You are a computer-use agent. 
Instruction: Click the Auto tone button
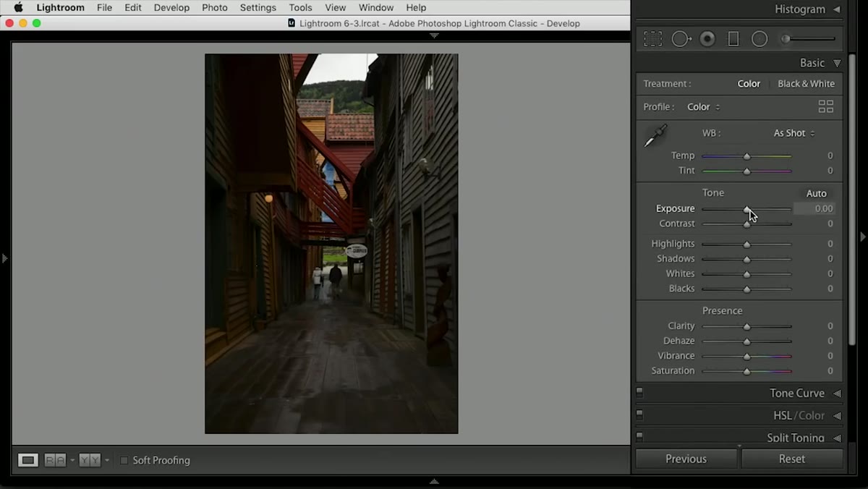click(816, 193)
